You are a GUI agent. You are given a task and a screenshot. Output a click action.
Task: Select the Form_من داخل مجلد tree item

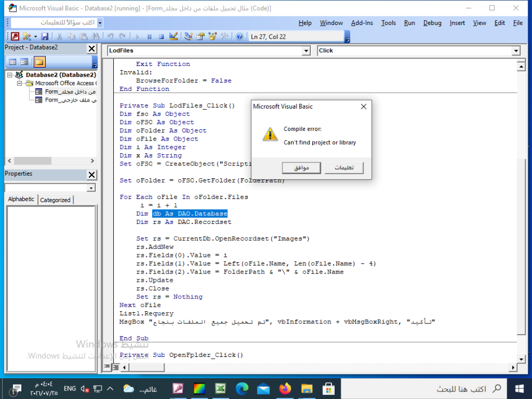pyautogui.click(x=70, y=92)
